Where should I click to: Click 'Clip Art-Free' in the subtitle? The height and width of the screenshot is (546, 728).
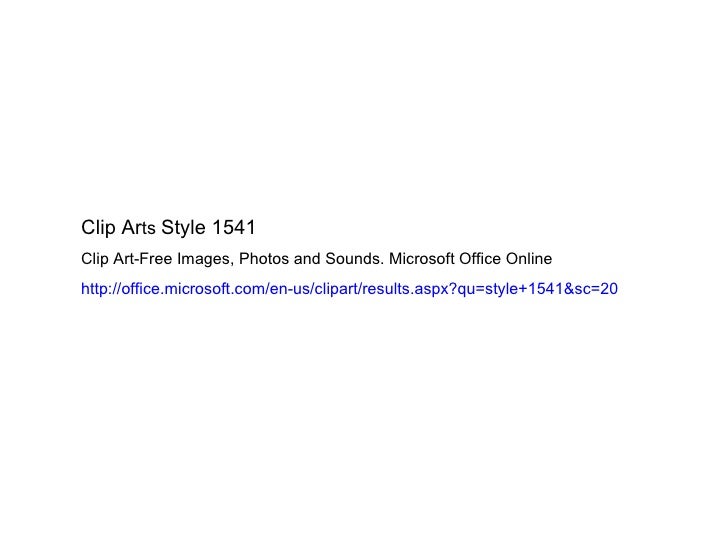point(127,258)
